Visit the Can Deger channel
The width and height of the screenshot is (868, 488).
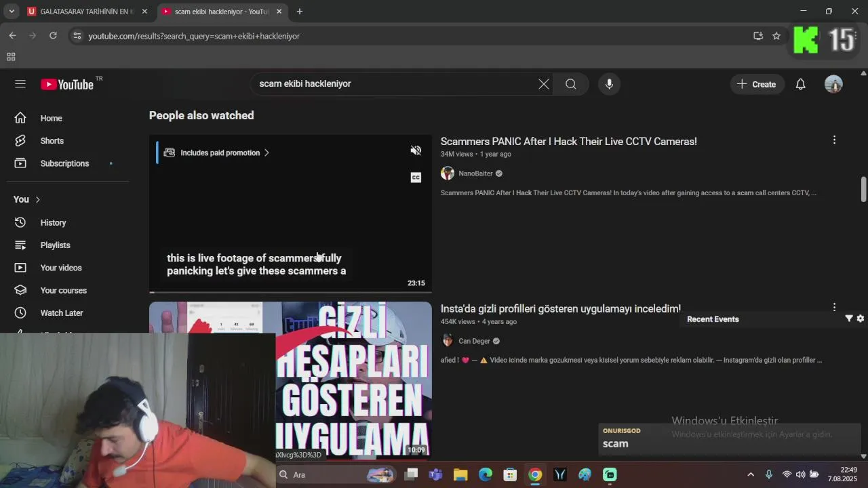(474, 341)
